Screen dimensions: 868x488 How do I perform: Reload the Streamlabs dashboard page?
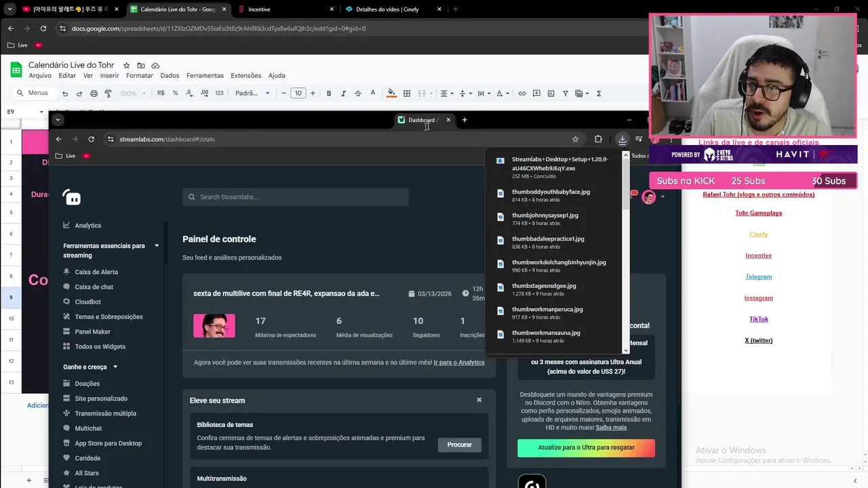click(x=91, y=139)
